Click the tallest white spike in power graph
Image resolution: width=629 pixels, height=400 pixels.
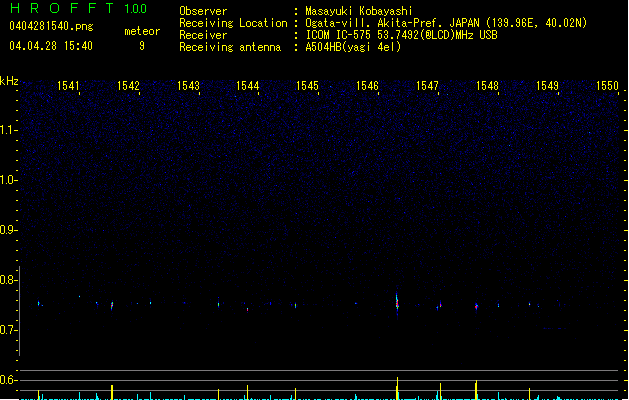(397, 386)
